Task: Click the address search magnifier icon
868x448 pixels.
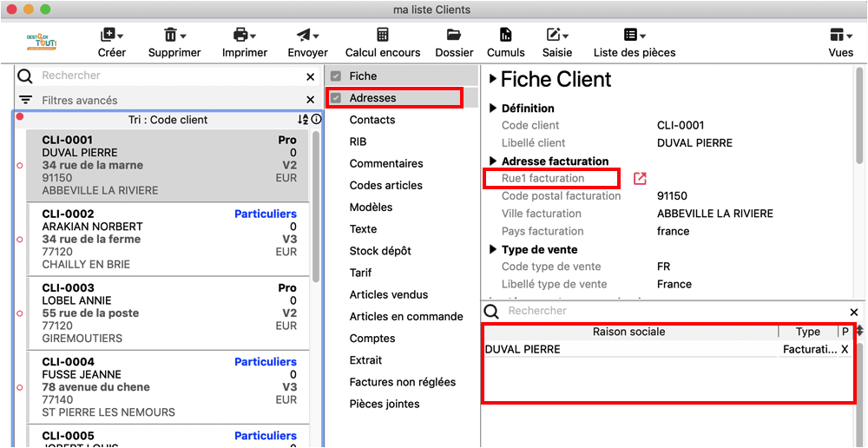Action: point(491,311)
